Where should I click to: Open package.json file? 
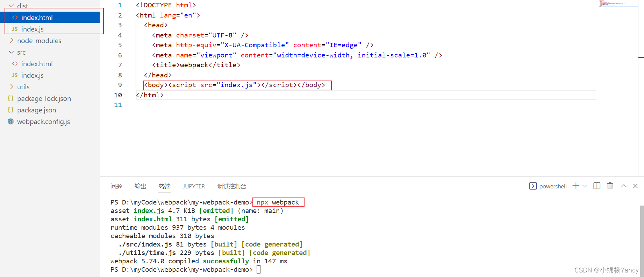(50, 110)
